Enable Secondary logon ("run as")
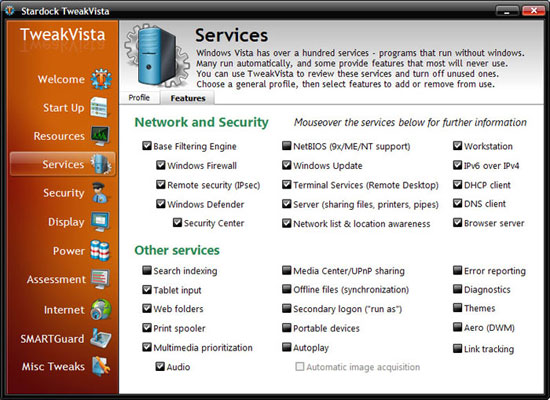The image size is (550, 400). coord(287,308)
